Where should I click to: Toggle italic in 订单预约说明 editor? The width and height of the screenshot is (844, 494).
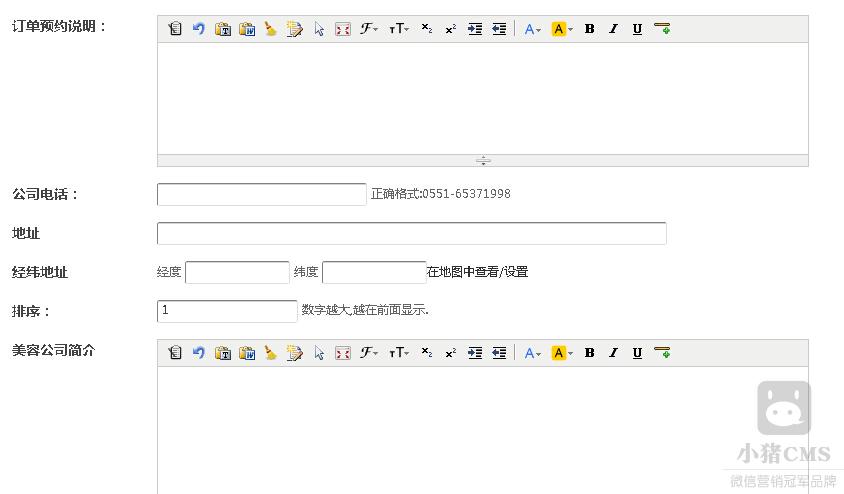pos(613,29)
